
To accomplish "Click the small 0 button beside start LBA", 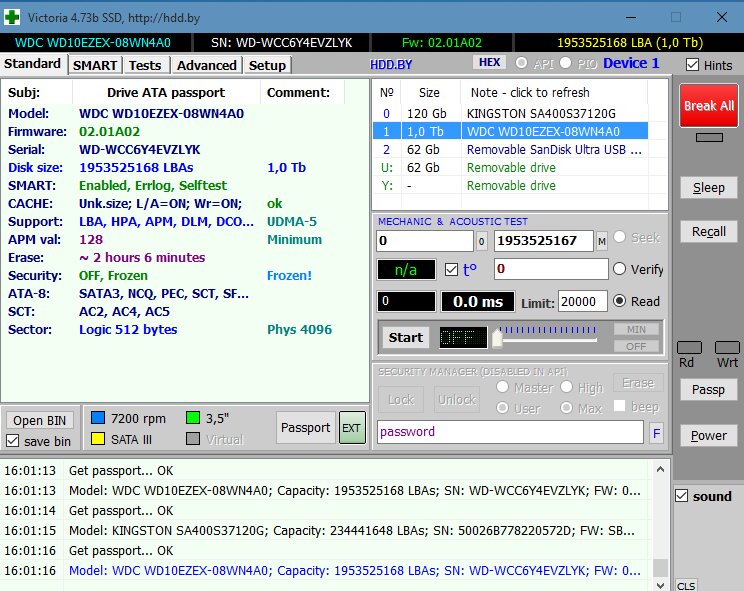I will [481, 241].
